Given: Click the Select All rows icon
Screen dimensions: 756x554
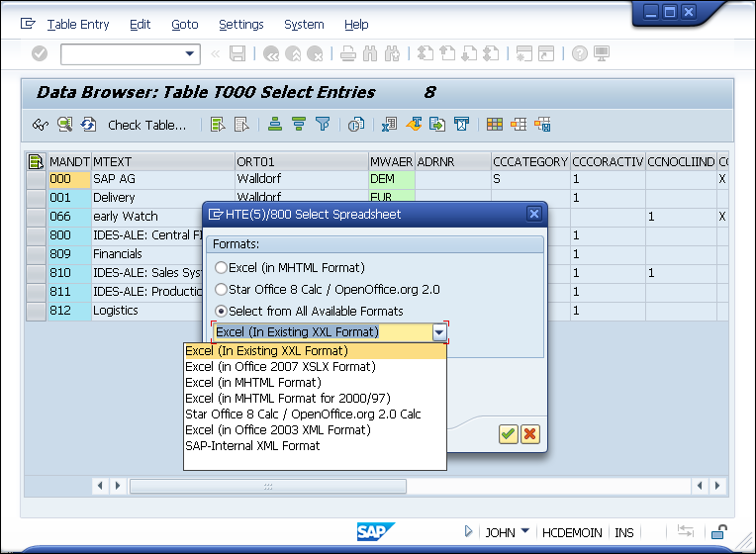Looking at the screenshot, I should tap(218, 125).
